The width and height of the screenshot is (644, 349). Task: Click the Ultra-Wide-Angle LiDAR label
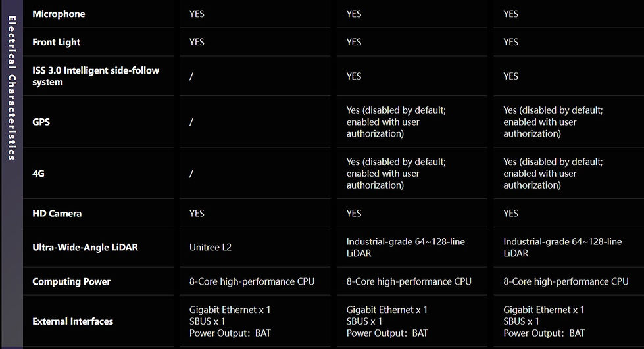[86, 248]
